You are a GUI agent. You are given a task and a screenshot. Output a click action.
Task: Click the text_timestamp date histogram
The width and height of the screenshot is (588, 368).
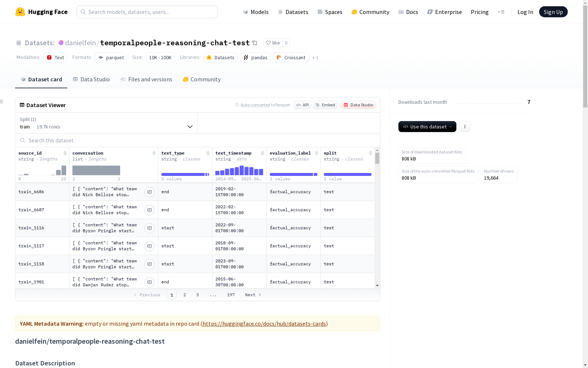239,170
